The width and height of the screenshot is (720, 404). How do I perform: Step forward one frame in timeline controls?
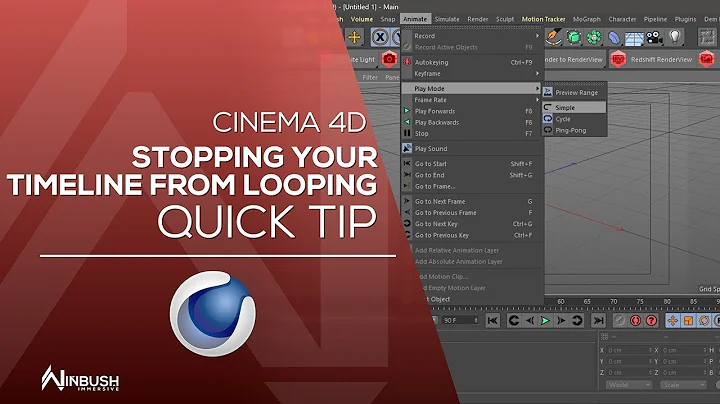(561, 320)
